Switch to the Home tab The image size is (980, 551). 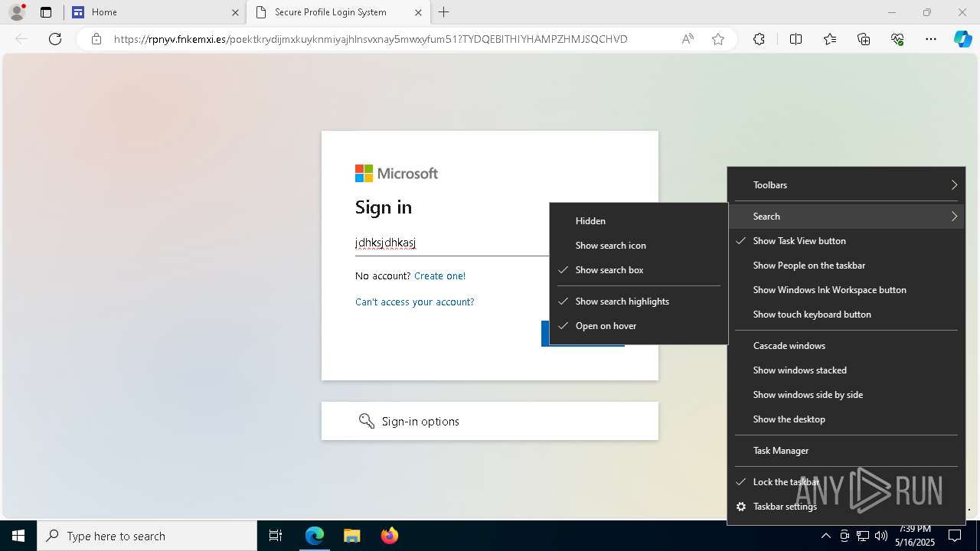click(154, 12)
